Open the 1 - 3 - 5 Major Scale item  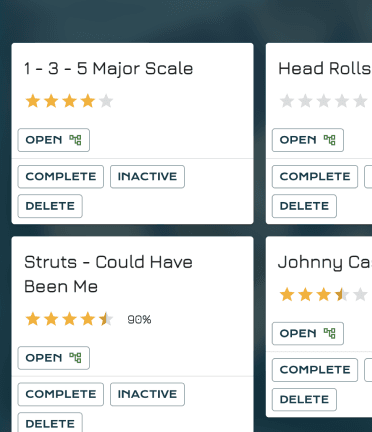54,140
